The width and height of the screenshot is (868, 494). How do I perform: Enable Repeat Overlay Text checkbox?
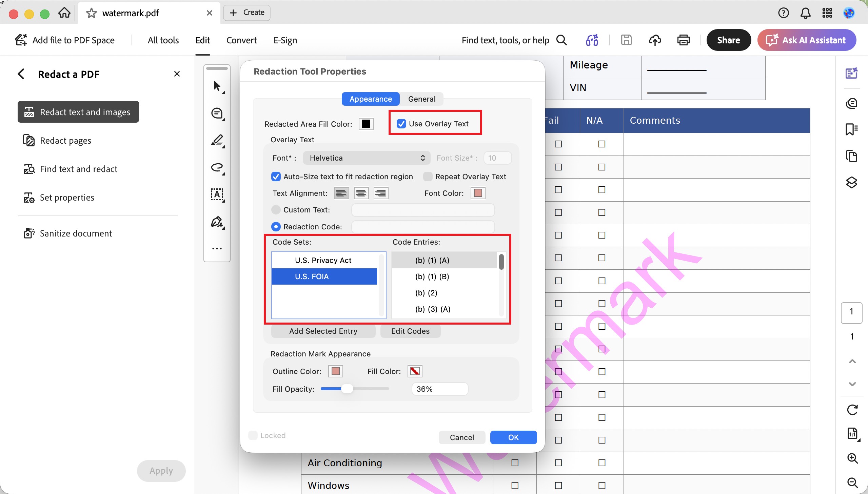point(428,177)
